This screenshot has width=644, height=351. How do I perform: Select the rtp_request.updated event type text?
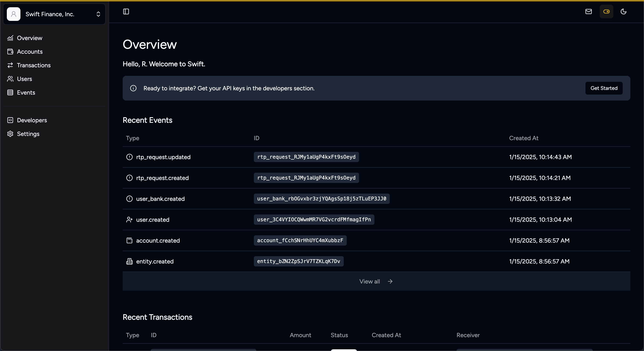(x=163, y=157)
